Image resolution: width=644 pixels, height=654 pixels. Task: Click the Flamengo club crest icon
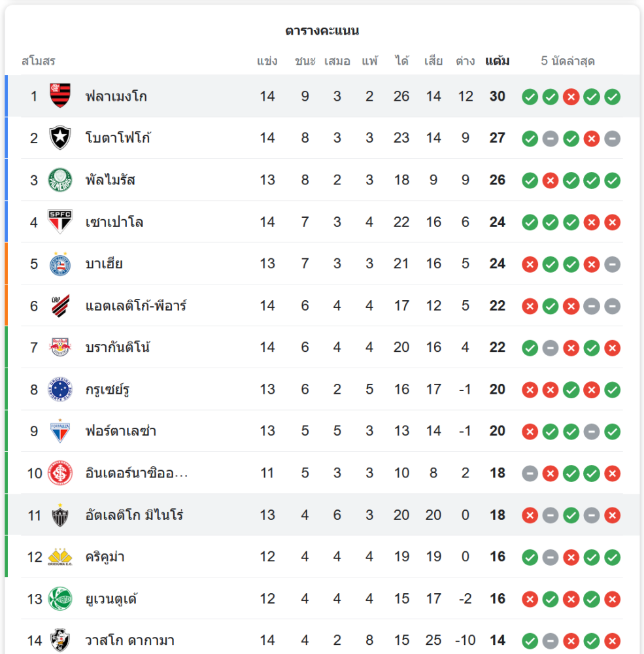coord(60,96)
